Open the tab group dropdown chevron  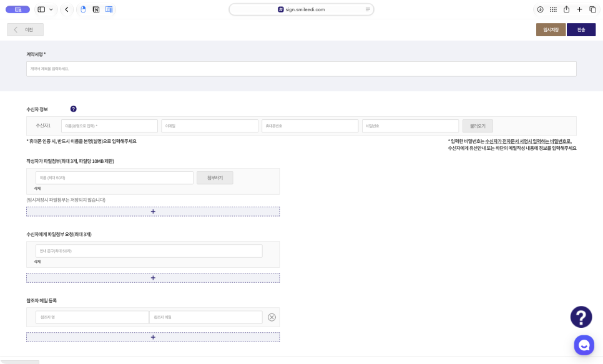coord(51,9)
